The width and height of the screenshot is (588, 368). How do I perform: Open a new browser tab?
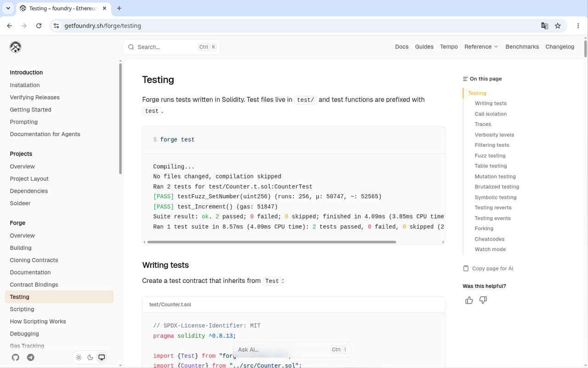(119, 8)
